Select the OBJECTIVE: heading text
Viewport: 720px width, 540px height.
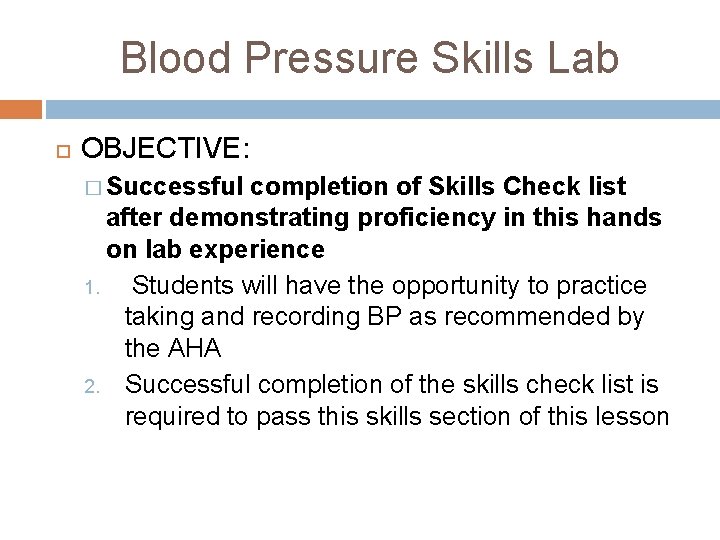click(x=166, y=150)
